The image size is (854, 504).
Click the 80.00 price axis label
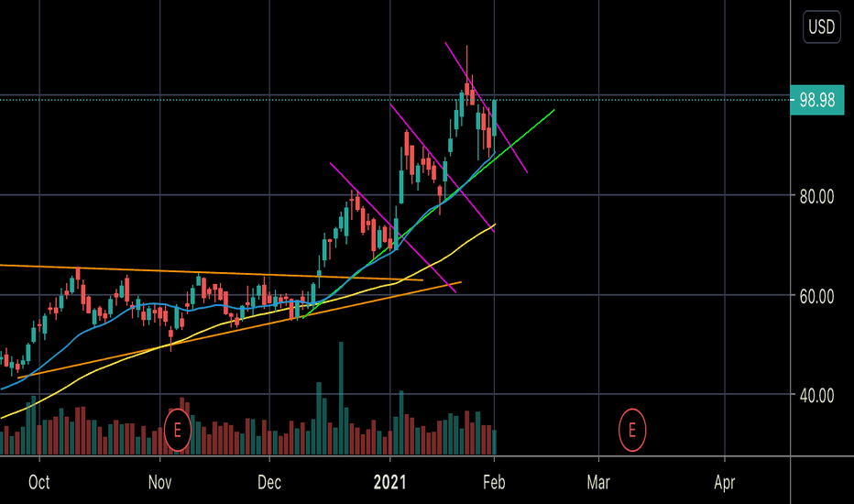816,197
